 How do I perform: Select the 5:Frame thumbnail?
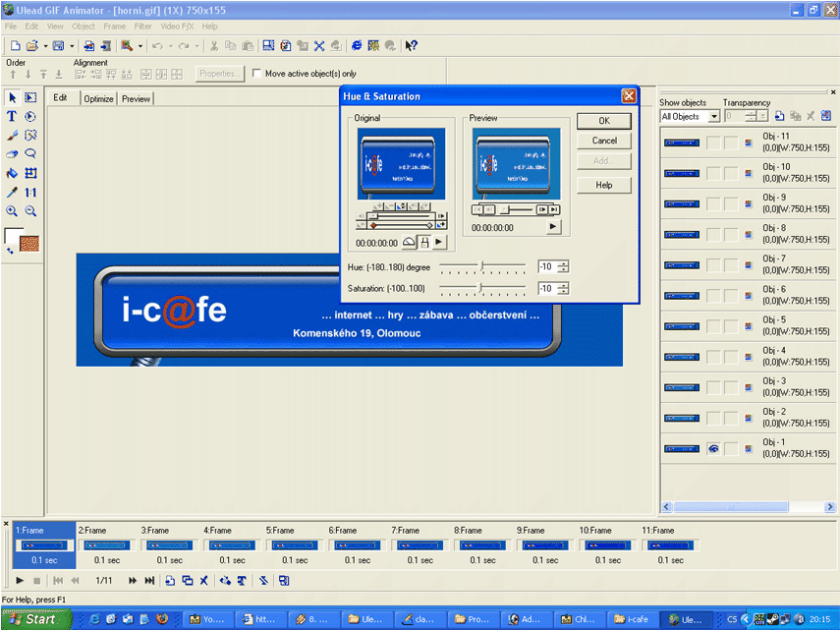click(295, 545)
